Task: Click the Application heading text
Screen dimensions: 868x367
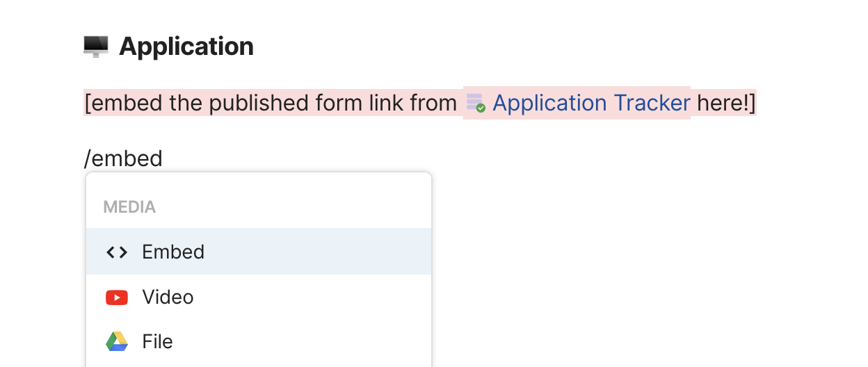Action: [186, 47]
